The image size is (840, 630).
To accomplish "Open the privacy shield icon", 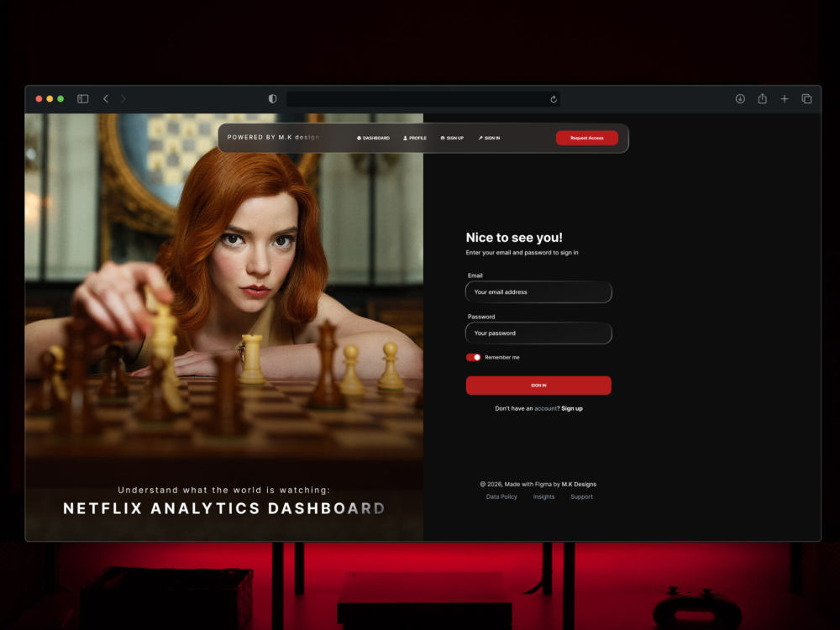I will point(272,98).
